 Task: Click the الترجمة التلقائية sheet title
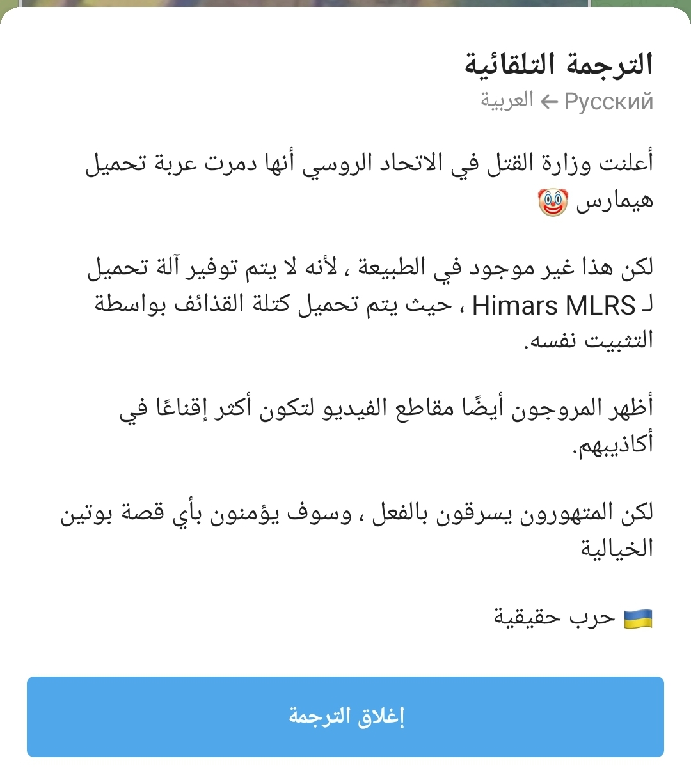point(558,65)
